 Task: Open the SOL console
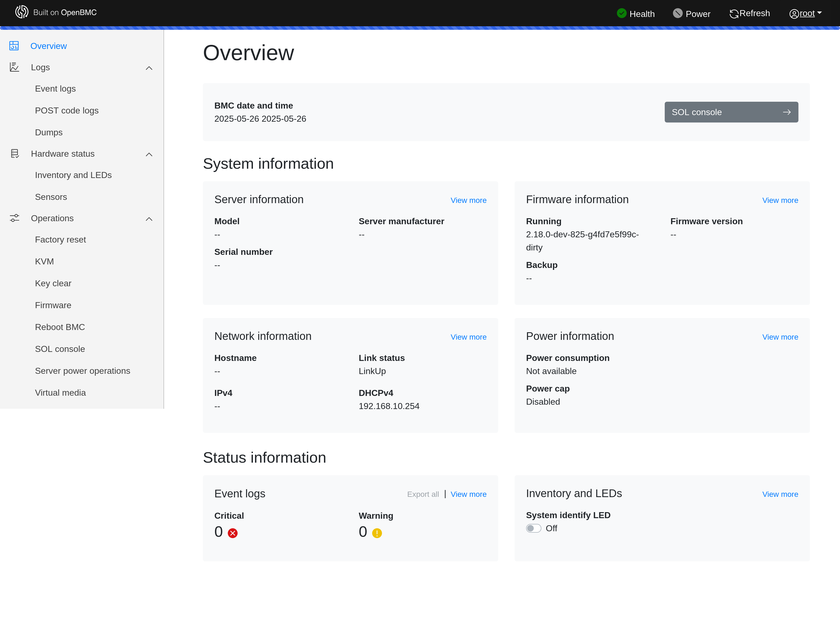click(x=731, y=112)
